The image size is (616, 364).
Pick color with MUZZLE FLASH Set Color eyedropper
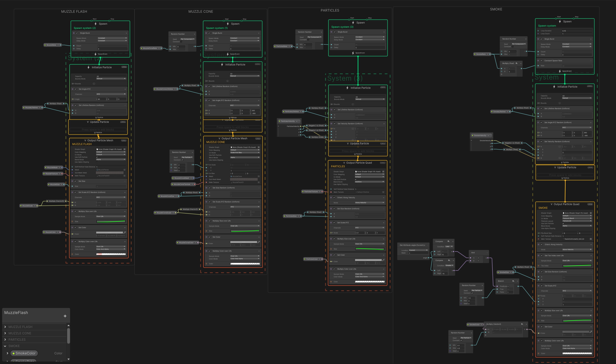click(x=125, y=232)
